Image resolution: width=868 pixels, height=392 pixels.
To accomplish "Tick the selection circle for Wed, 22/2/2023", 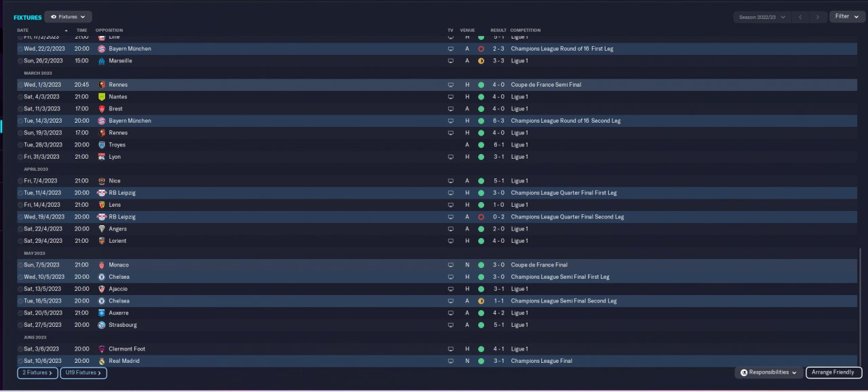I will (20, 49).
